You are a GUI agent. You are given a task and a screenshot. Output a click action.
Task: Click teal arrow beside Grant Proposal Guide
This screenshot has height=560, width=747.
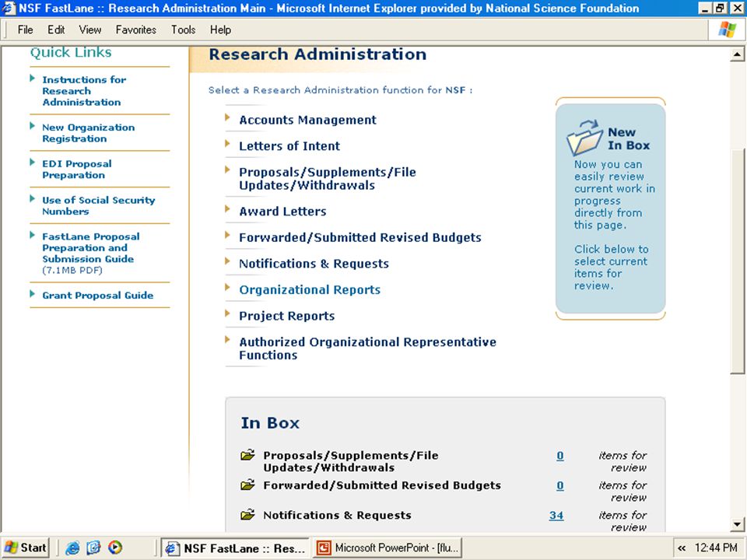click(33, 293)
